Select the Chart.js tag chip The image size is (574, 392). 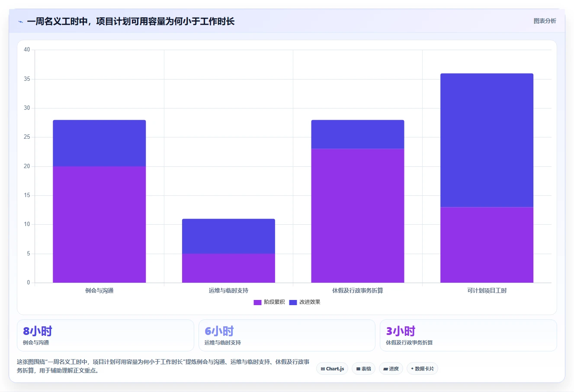pos(332,369)
